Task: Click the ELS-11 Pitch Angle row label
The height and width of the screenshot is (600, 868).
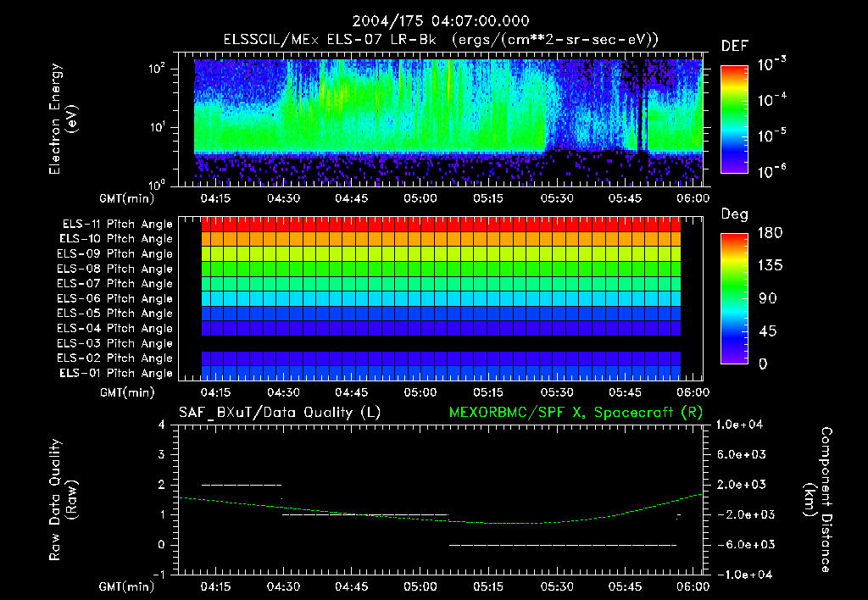Action: coord(117,225)
